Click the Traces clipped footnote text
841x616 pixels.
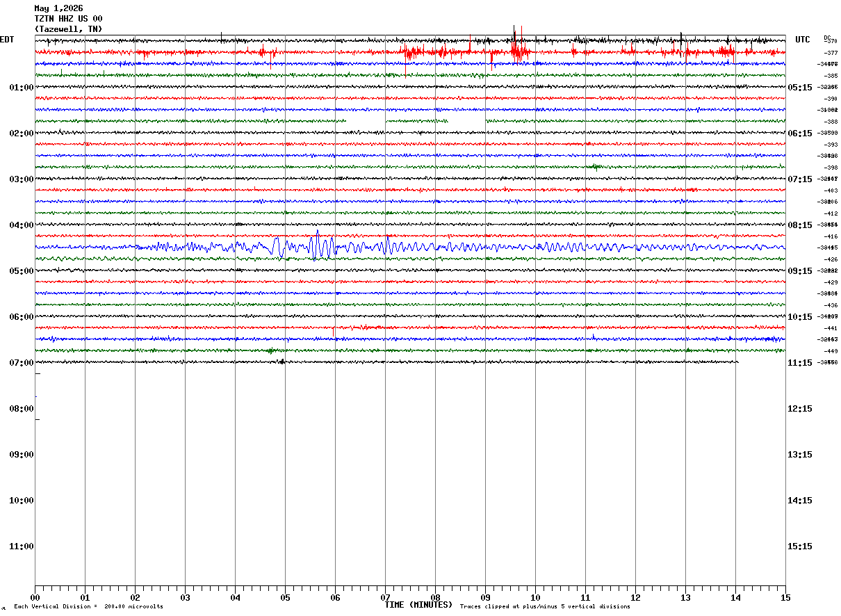point(545,607)
